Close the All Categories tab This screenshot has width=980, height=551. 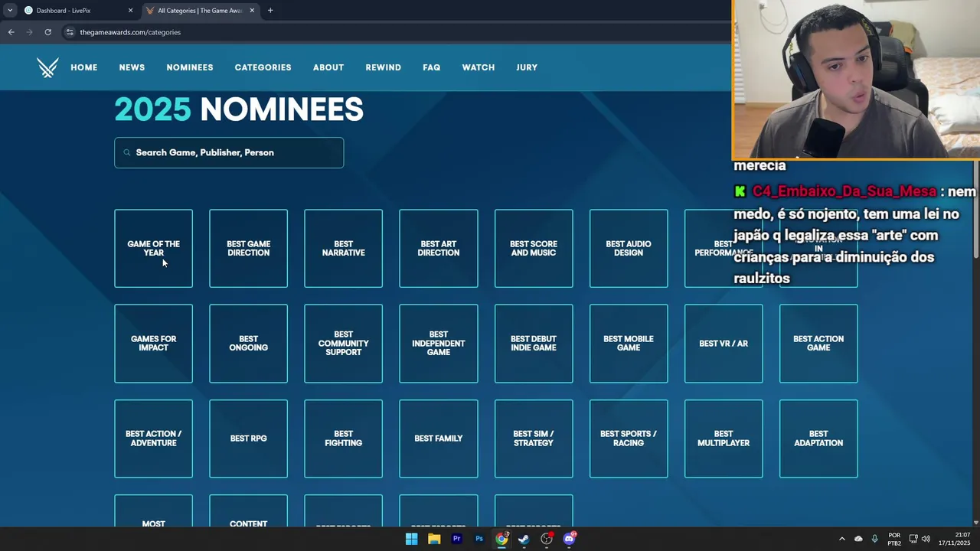point(252,11)
